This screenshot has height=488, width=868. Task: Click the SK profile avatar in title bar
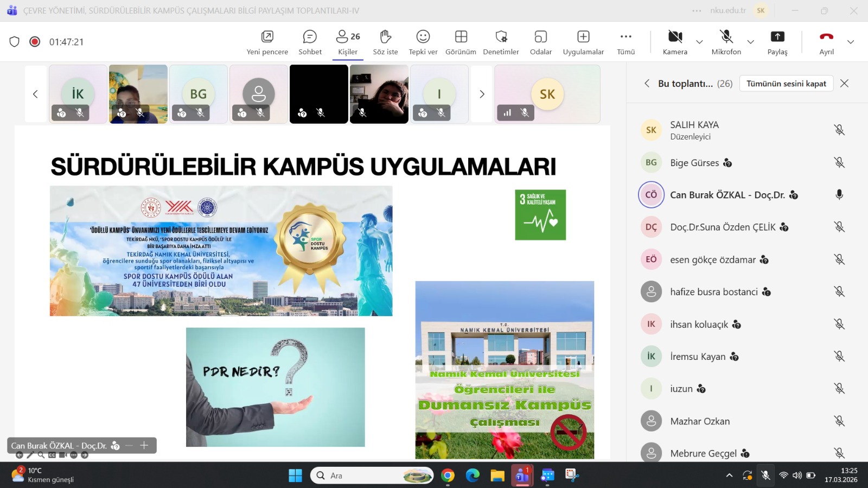coord(761,11)
